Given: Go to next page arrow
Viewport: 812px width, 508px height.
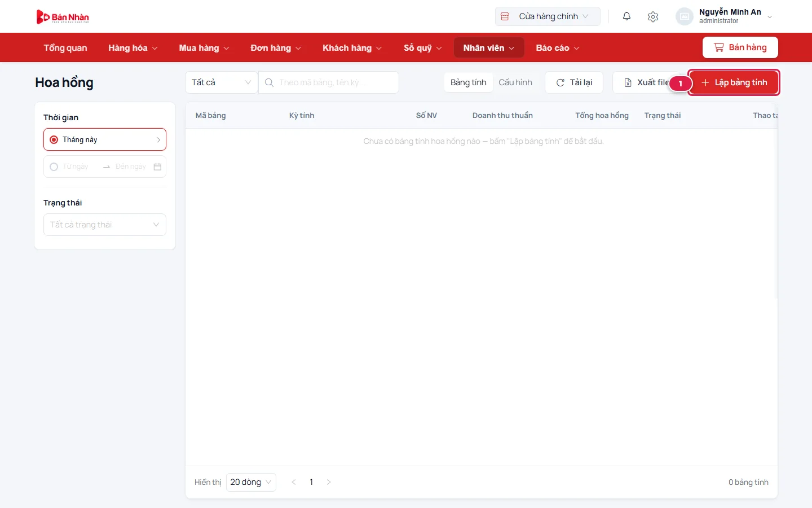Looking at the screenshot, I should pyautogui.click(x=329, y=482).
